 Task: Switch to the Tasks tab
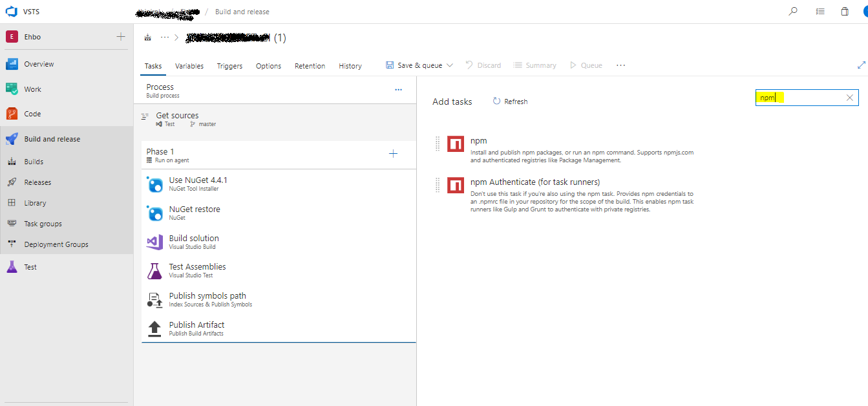pos(153,66)
